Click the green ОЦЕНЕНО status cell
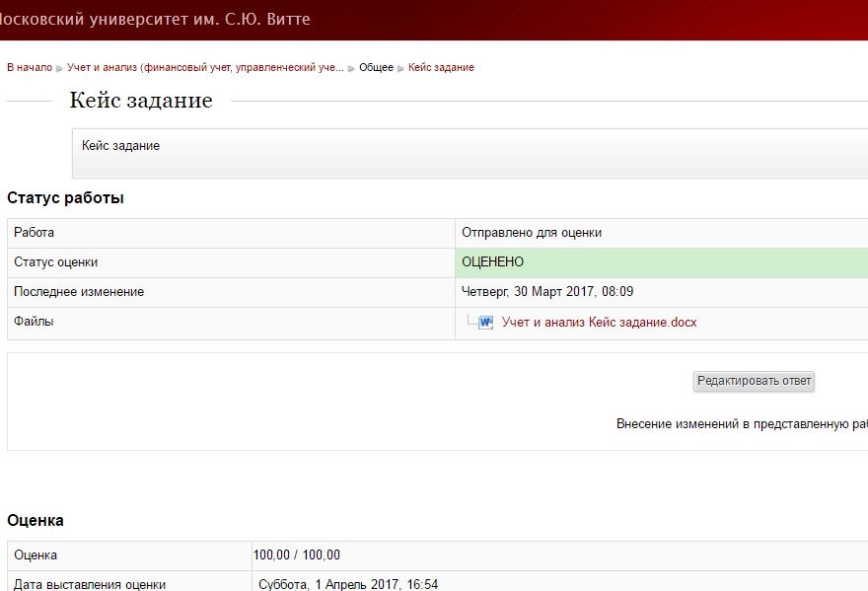Screen dimensions: 868x591 (662, 262)
